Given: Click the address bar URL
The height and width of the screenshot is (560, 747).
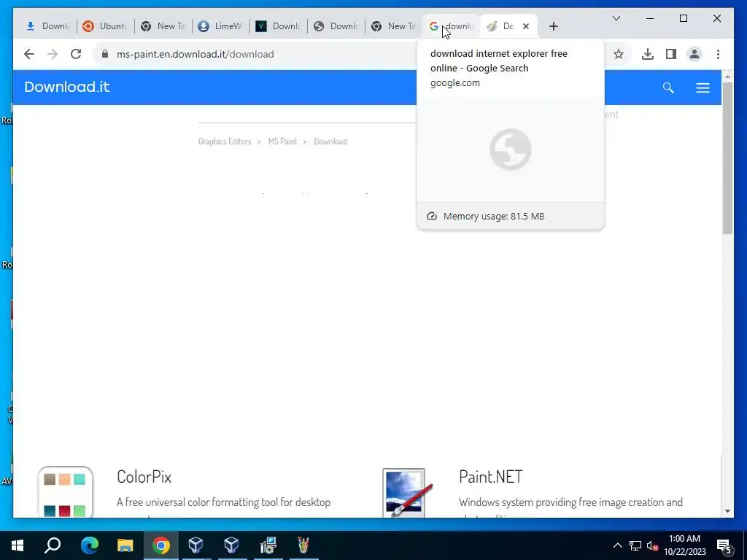Looking at the screenshot, I should (196, 54).
